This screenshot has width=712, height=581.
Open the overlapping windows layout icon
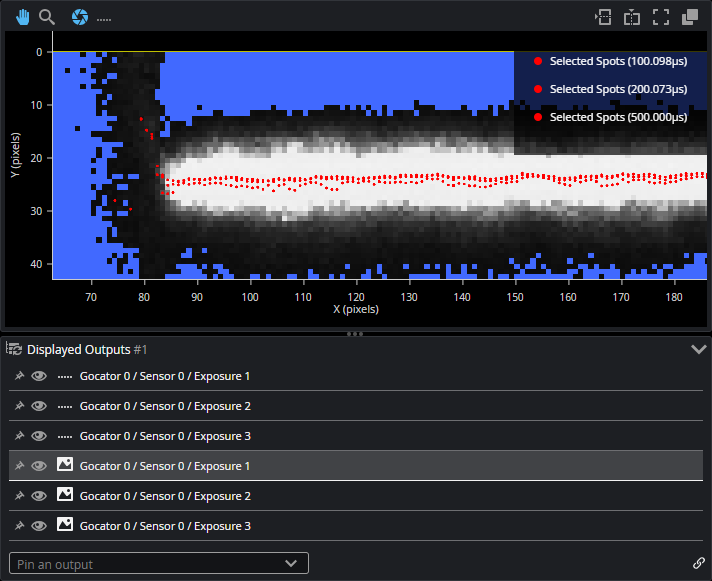tap(689, 17)
